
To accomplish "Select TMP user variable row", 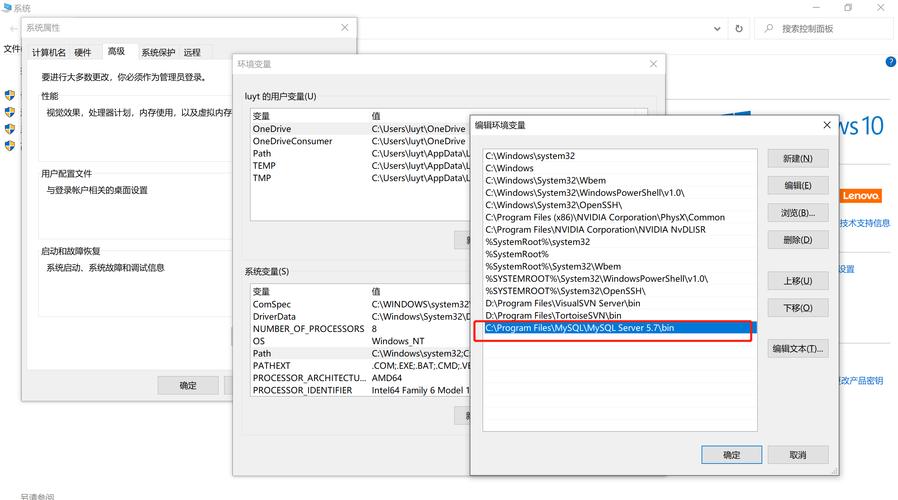I will (360, 178).
